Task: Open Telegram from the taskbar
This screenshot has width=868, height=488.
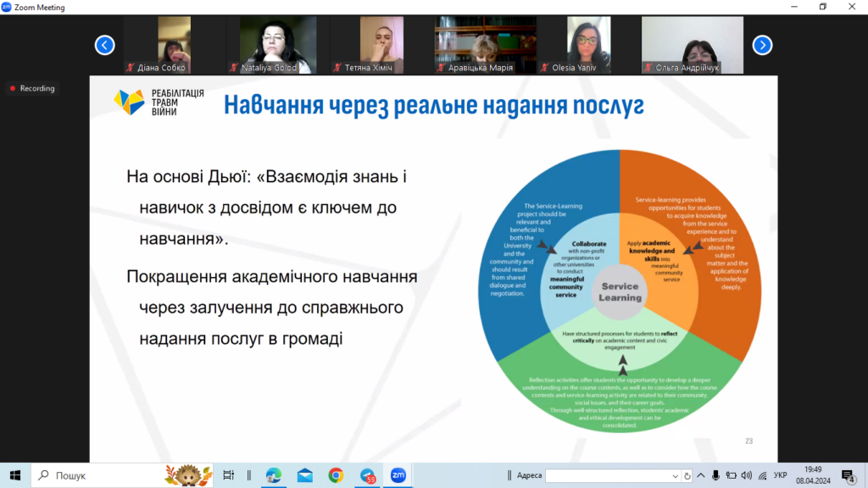Action: point(367,475)
